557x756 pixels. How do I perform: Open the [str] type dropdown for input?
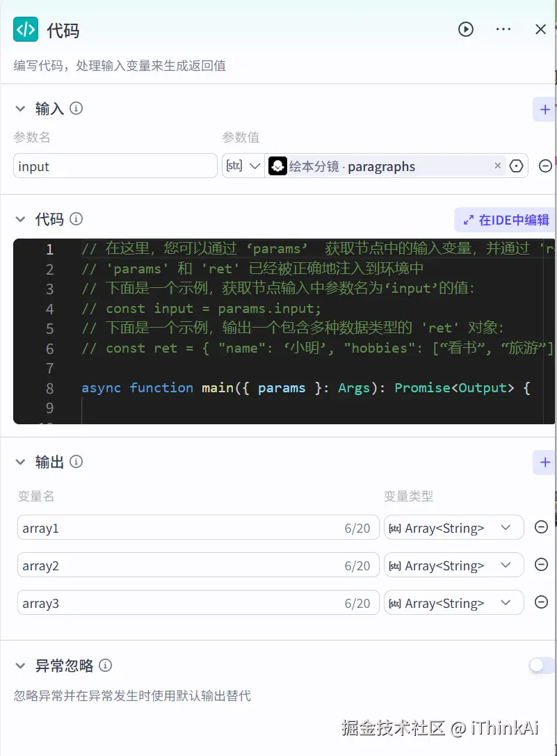[243, 166]
